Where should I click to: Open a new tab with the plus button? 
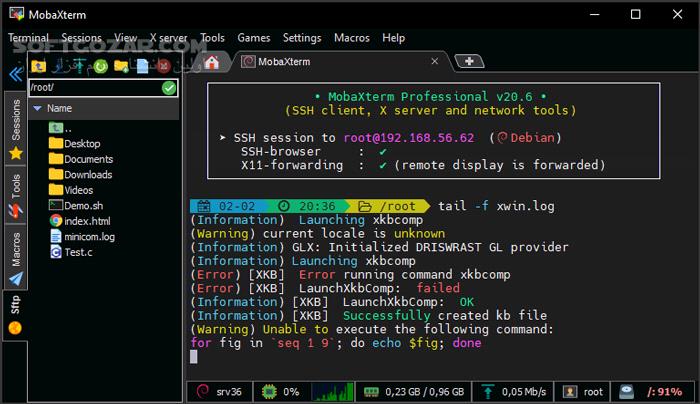tap(469, 62)
